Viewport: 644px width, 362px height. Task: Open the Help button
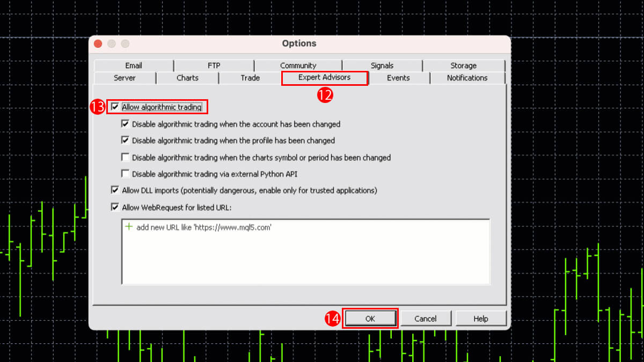coord(481,319)
